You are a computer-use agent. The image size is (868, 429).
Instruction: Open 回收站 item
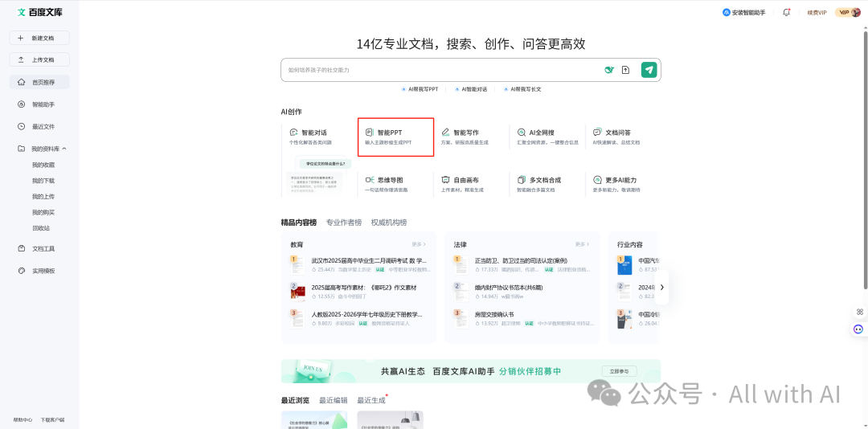click(42, 228)
